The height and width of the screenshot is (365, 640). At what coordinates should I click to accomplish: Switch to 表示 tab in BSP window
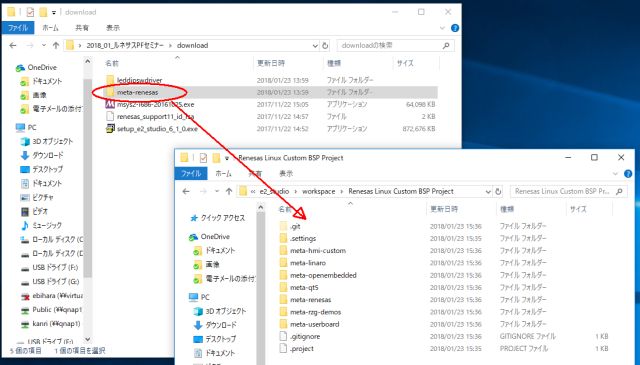286,174
